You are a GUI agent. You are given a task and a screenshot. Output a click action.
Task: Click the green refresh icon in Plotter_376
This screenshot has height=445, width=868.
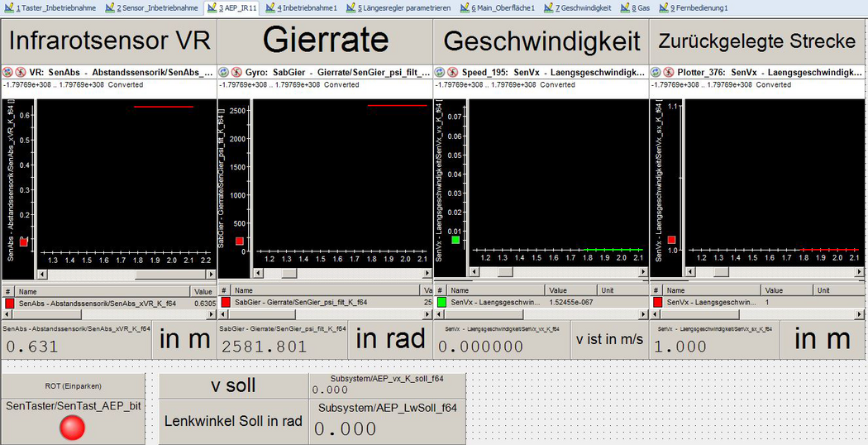(657, 73)
